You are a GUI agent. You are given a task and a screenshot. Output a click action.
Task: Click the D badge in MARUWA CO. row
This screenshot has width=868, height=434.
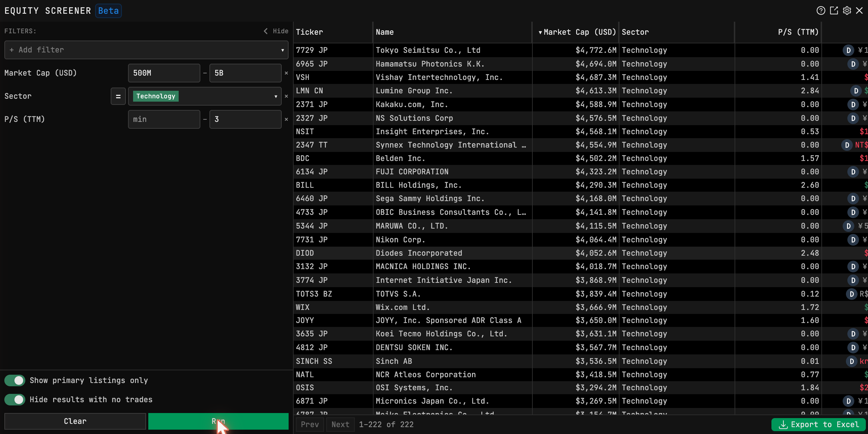coord(848,226)
